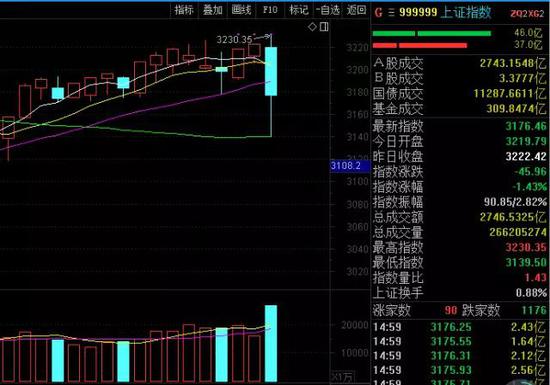Screen dimensions: 550x385
Task: Click 总成交额 value 2746.5325亿
Action: pos(513,217)
